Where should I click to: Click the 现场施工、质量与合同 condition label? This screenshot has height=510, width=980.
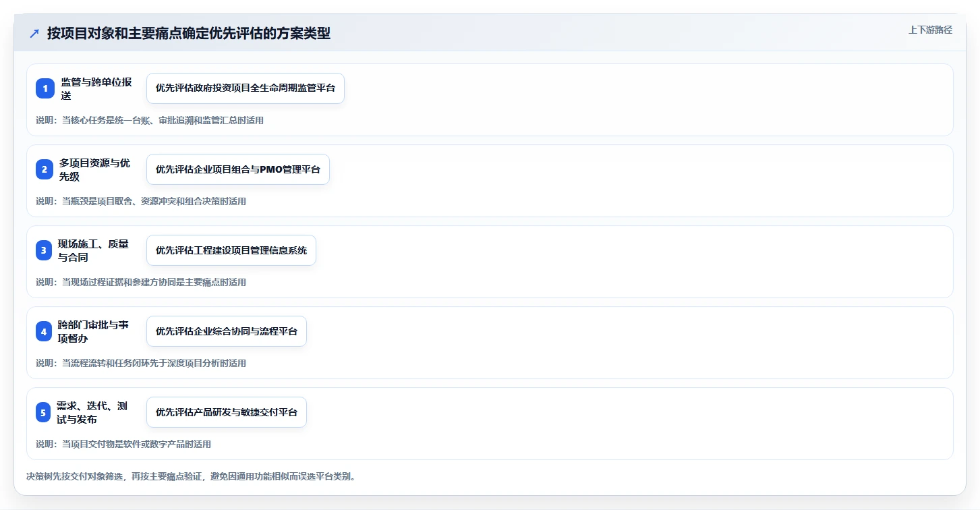tap(93, 250)
